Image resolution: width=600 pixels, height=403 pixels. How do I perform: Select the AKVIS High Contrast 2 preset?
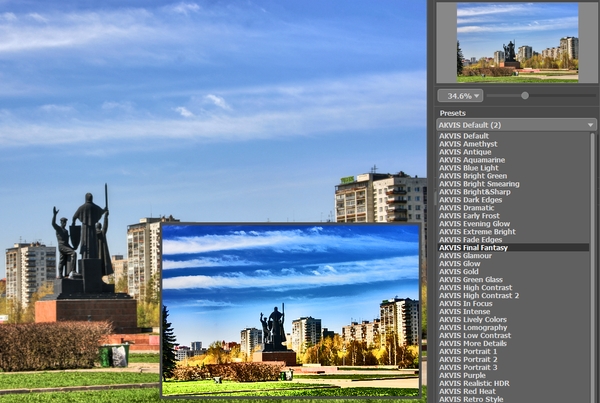point(513,295)
